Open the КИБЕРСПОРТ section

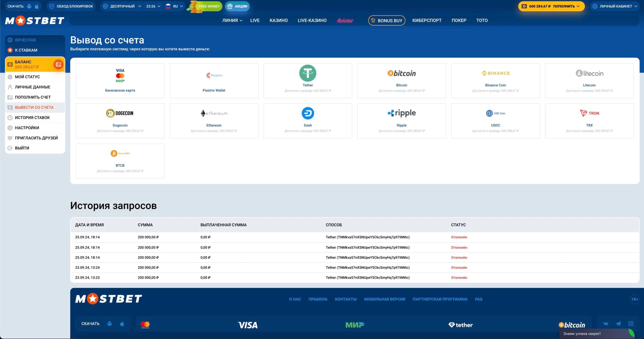coord(427,20)
